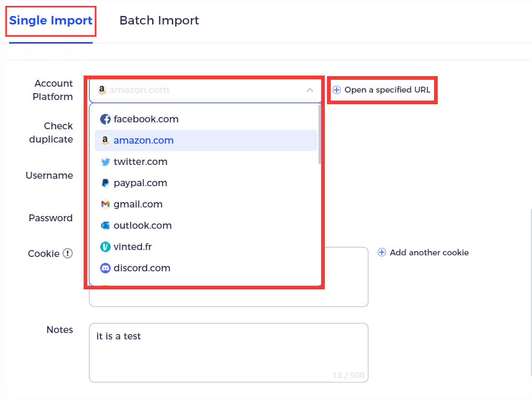Select the amazon.com platform icon
The image size is (532, 399).
[x=105, y=140]
